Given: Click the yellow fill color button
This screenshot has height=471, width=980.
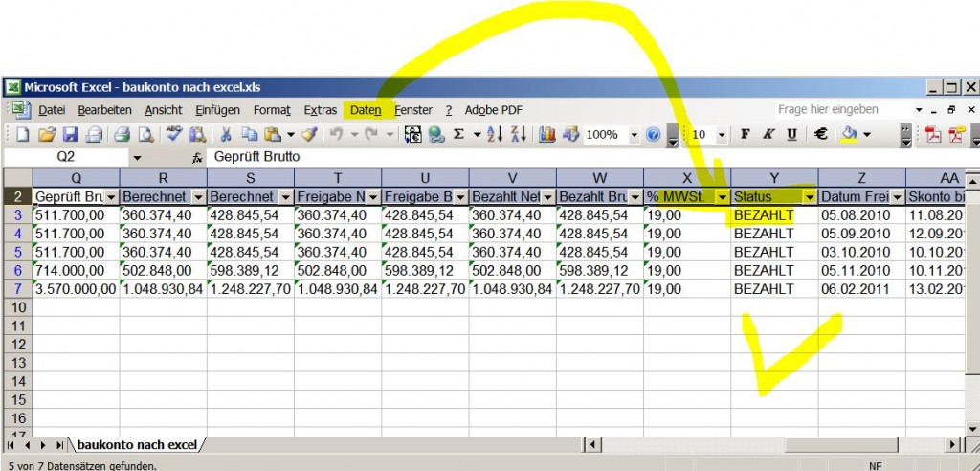Looking at the screenshot, I should [849, 135].
